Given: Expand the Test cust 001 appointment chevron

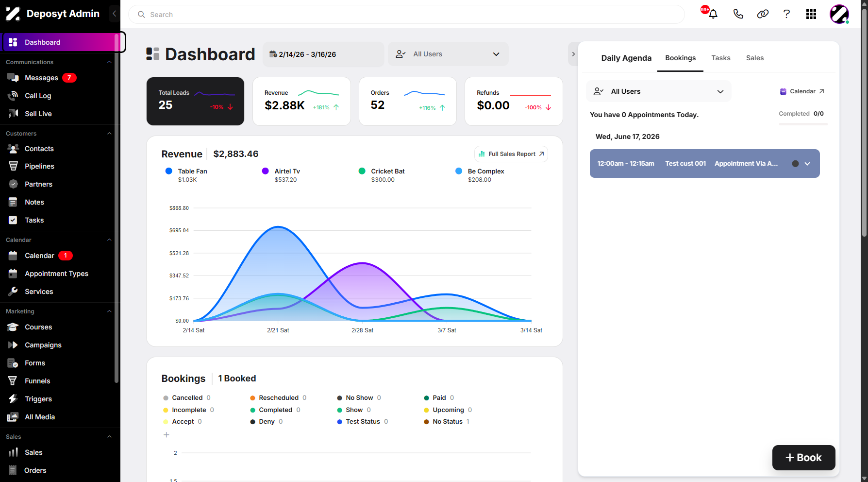Looking at the screenshot, I should point(807,164).
